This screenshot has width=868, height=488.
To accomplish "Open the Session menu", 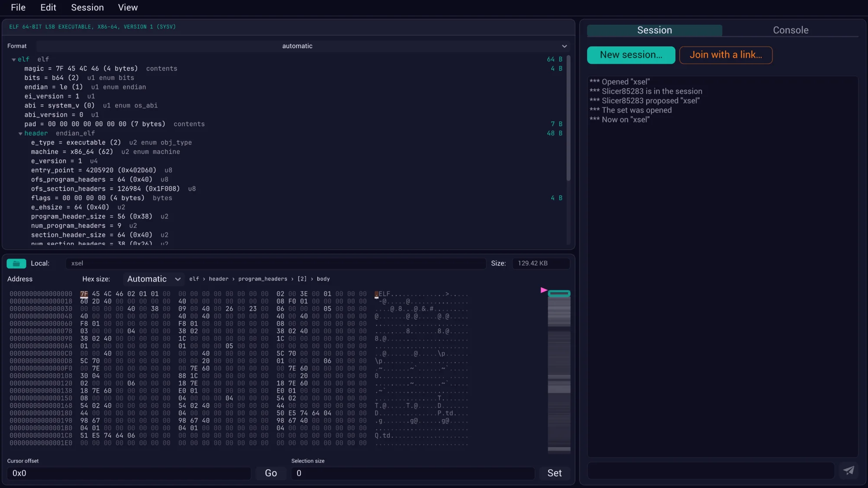I will coord(87,7).
